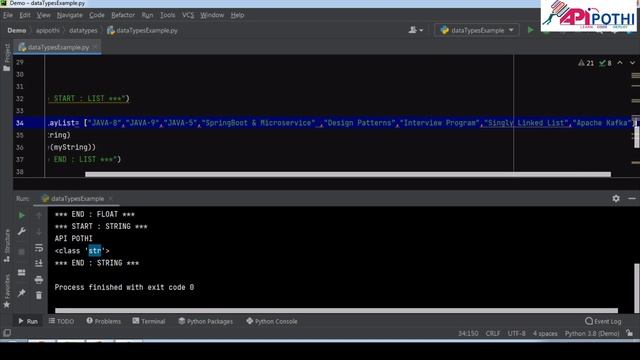This screenshot has width=640, height=360.
Task: Print the console output
Action: [39, 280]
